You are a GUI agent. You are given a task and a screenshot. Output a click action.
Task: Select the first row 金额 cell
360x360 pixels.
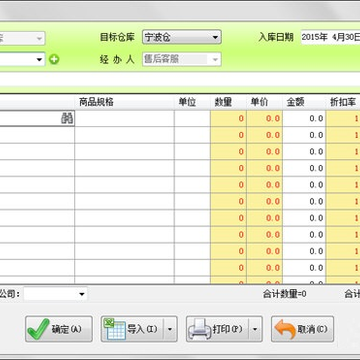[304, 118]
